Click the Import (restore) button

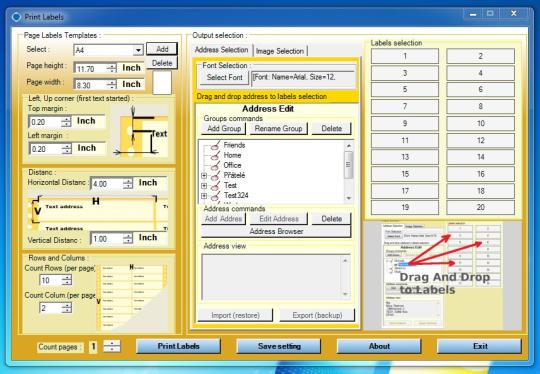click(235, 315)
